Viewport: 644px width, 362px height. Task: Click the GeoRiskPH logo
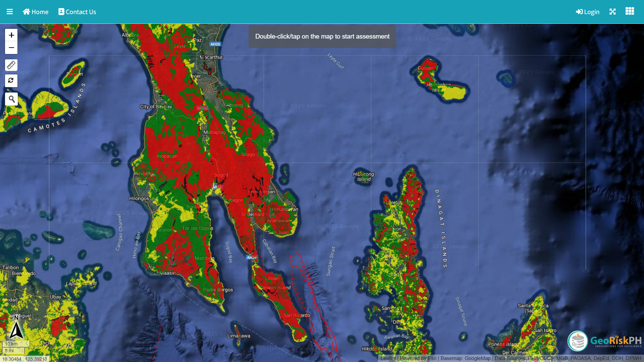[605, 341]
